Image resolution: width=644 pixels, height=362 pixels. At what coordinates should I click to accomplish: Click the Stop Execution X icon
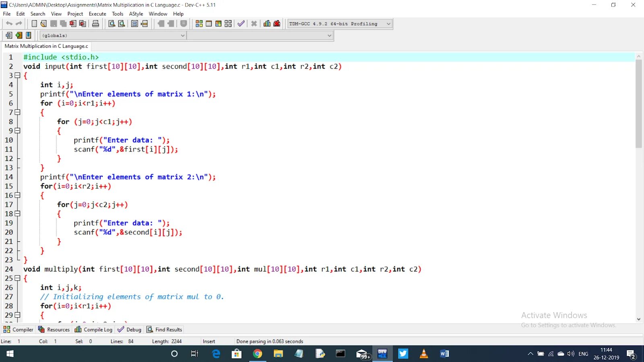point(254,24)
